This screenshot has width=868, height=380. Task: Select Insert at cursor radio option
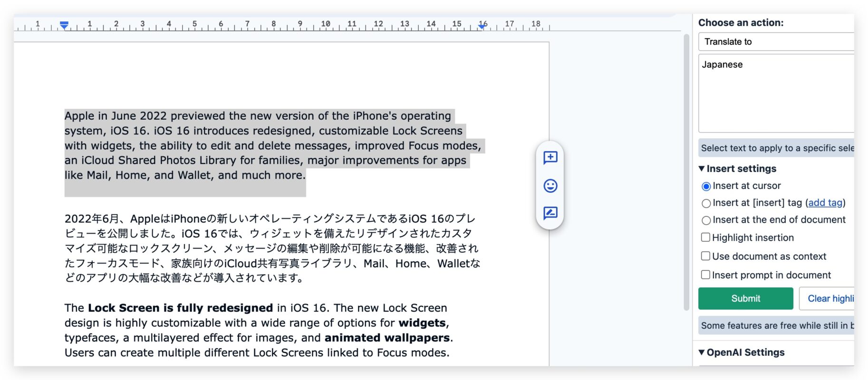point(706,186)
